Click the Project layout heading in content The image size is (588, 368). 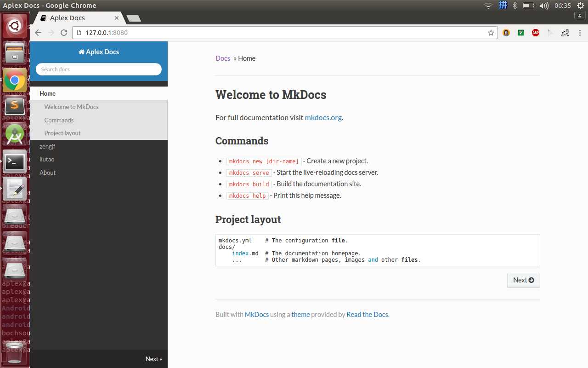click(x=248, y=219)
